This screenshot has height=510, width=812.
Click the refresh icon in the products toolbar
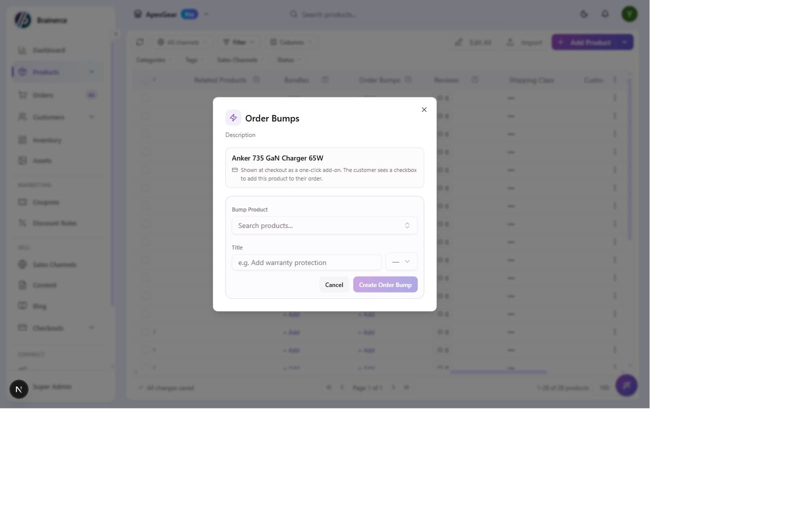pyautogui.click(x=140, y=42)
